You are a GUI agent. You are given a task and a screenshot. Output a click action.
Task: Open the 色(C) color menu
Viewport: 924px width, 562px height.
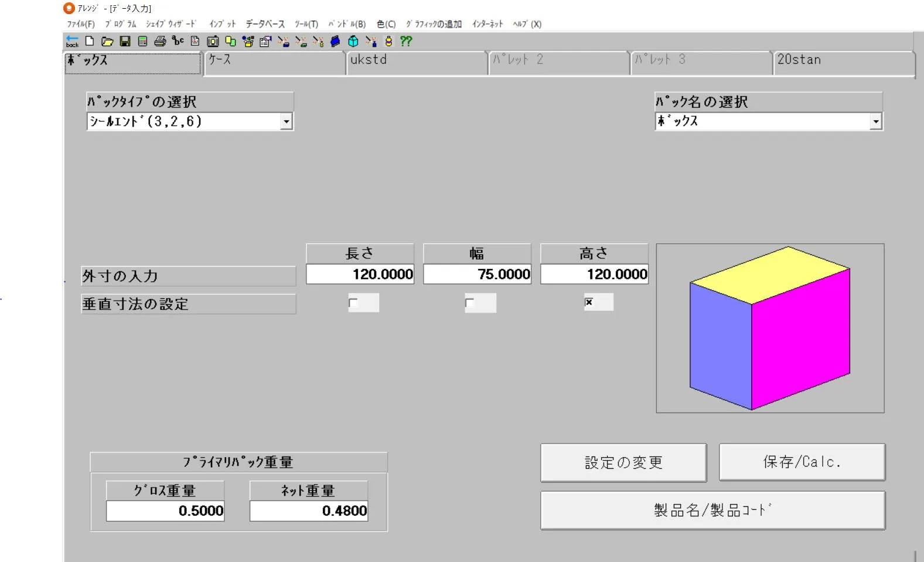click(386, 24)
